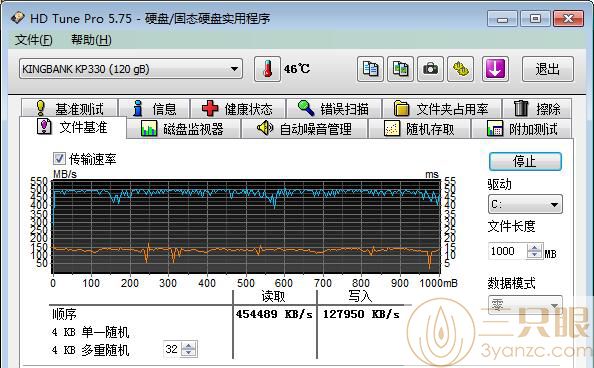The height and width of the screenshot is (368, 594).
Task: Minimize the HD Tune Pro window
Action: (502, 19)
